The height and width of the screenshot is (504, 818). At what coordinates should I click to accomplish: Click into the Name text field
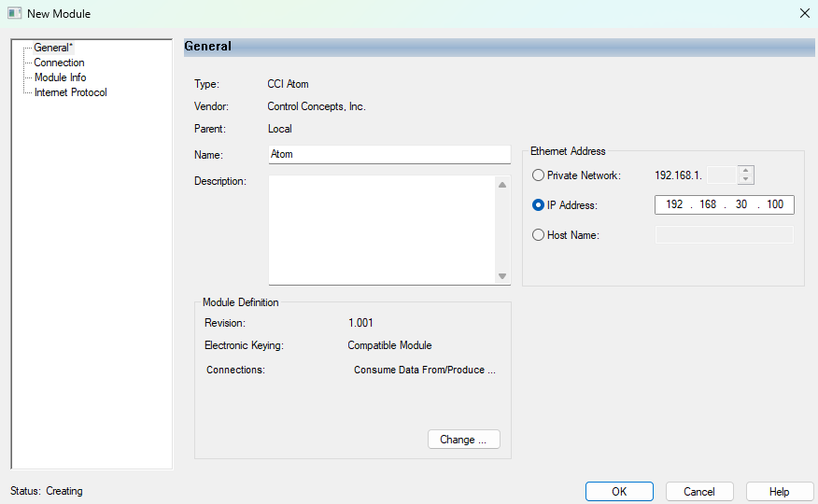click(389, 154)
